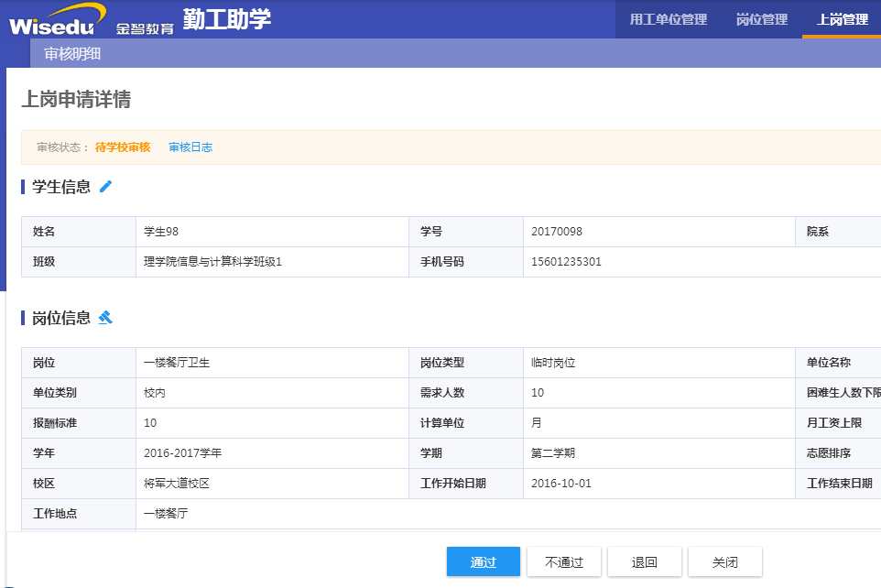Image resolution: width=881 pixels, height=588 pixels.
Task: Click the 学生信息 section heading
Action: click(61, 187)
